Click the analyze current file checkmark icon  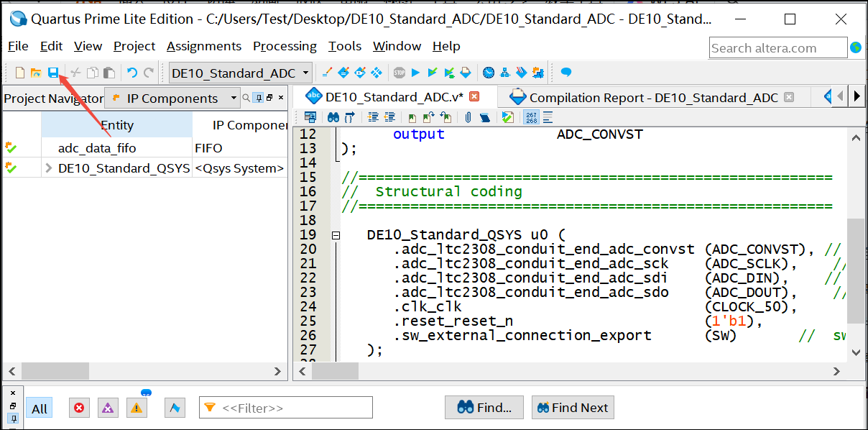click(508, 117)
